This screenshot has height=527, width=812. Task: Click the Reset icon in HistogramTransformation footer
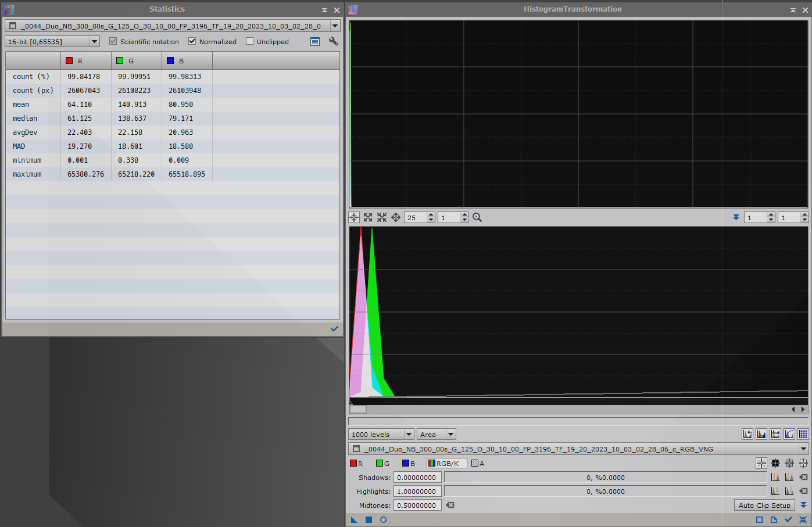tap(803, 519)
